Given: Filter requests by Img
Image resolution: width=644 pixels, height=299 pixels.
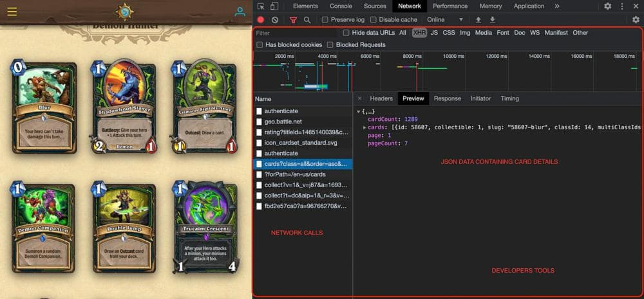Looking at the screenshot, I should (x=465, y=33).
